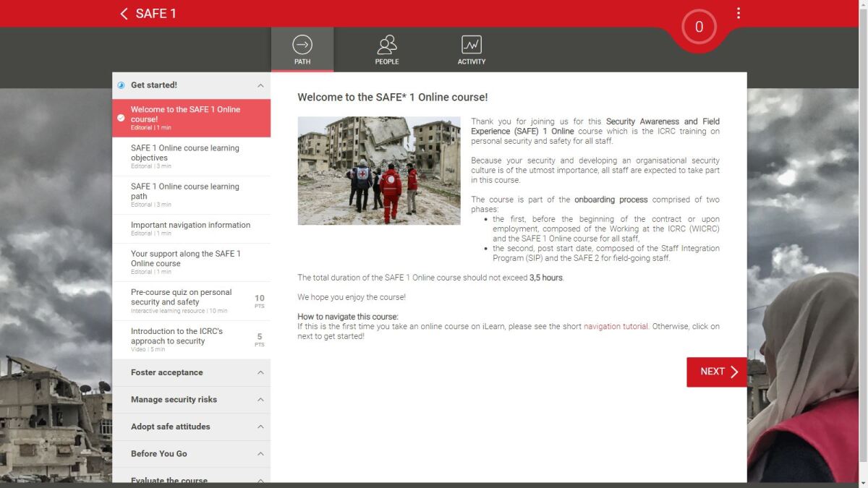Click the Welcome to the SAFE* 1 heading
The width and height of the screenshot is (868, 488).
click(393, 97)
